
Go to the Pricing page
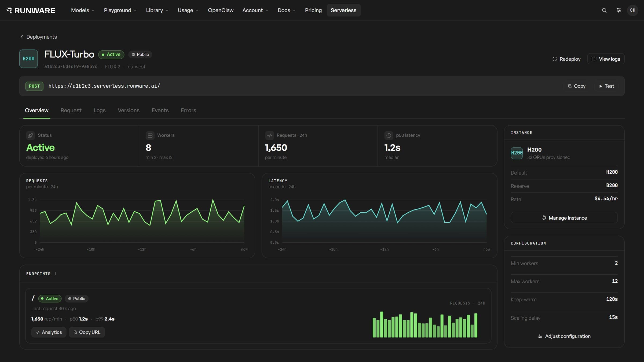coord(313,10)
